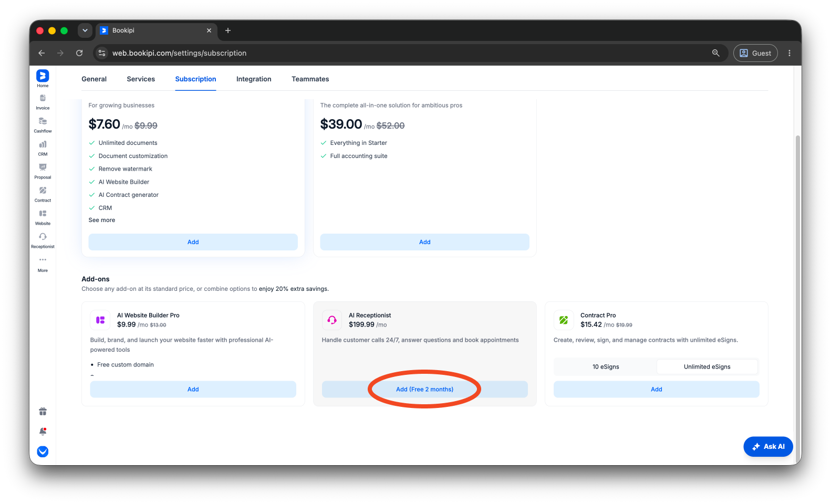The height and width of the screenshot is (504, 831).
Task: Expand See more plan features
Action: coord(102,220)
